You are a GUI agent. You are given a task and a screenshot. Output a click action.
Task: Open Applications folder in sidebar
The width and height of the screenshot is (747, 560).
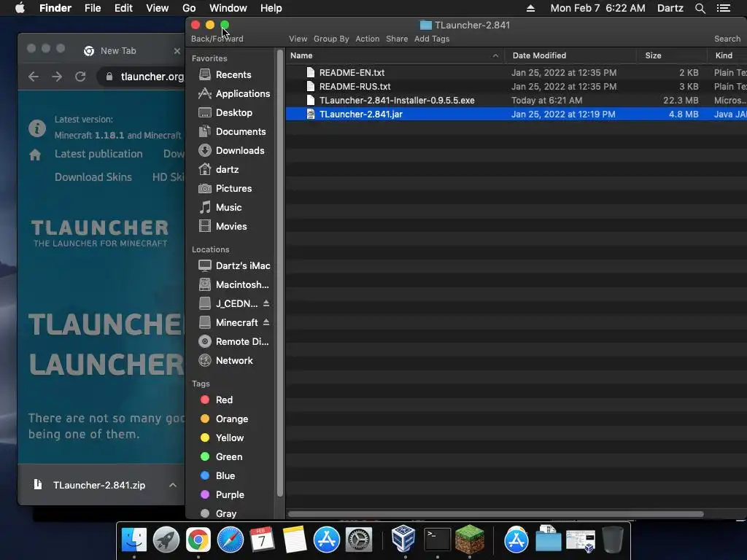coord(233,94)
